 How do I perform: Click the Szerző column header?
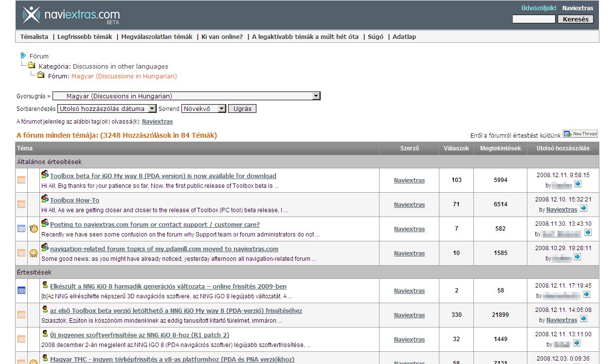[x=410, y=148]
